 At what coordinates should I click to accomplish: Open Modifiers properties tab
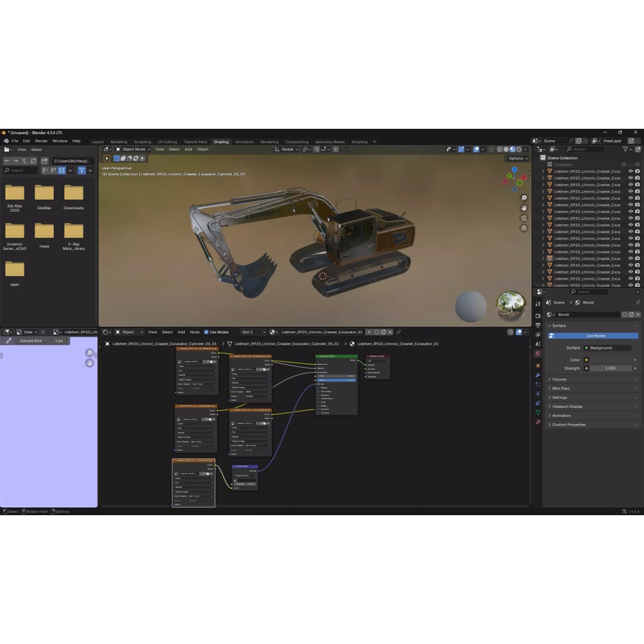pos(538,375)
